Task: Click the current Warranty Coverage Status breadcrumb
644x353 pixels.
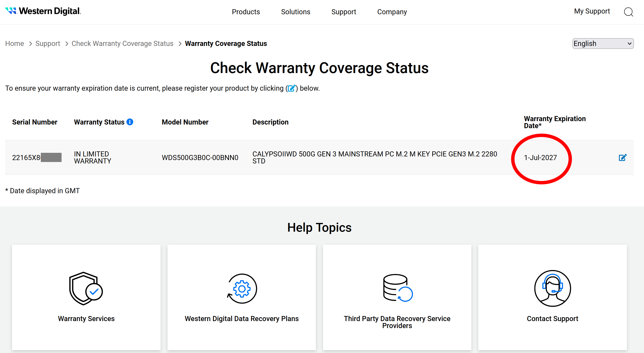Action: point(226,44)
